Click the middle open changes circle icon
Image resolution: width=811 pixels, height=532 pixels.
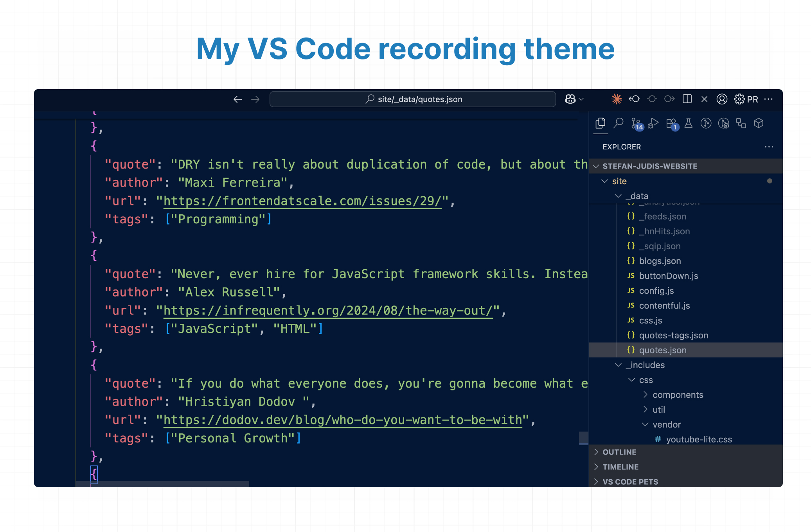[652, 99]
